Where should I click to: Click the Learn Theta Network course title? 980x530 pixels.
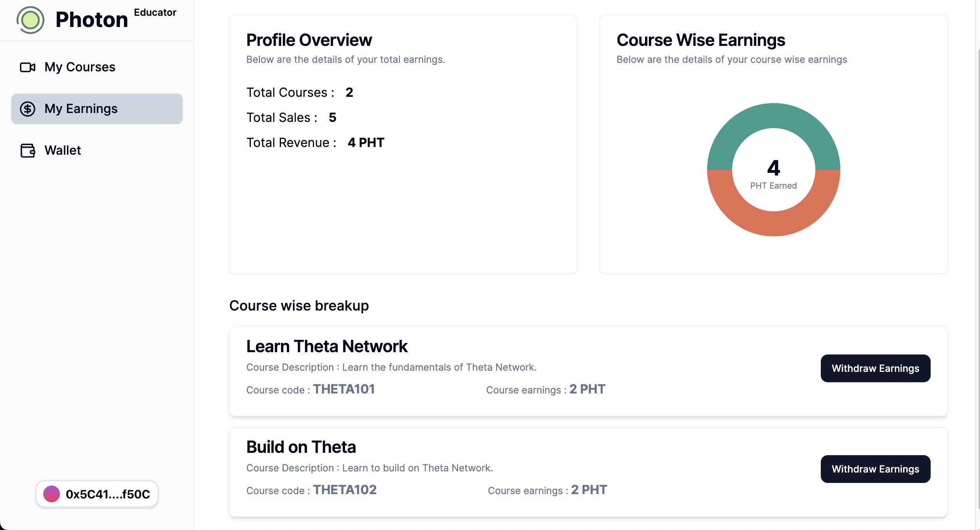[327, 346]
